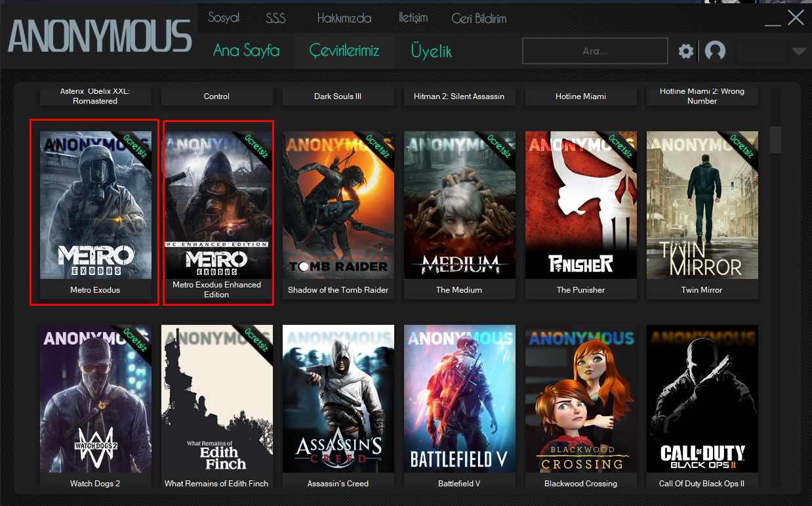Click Ücretsiz ribbon on Twin Mirror

click(x=742, y=146)
